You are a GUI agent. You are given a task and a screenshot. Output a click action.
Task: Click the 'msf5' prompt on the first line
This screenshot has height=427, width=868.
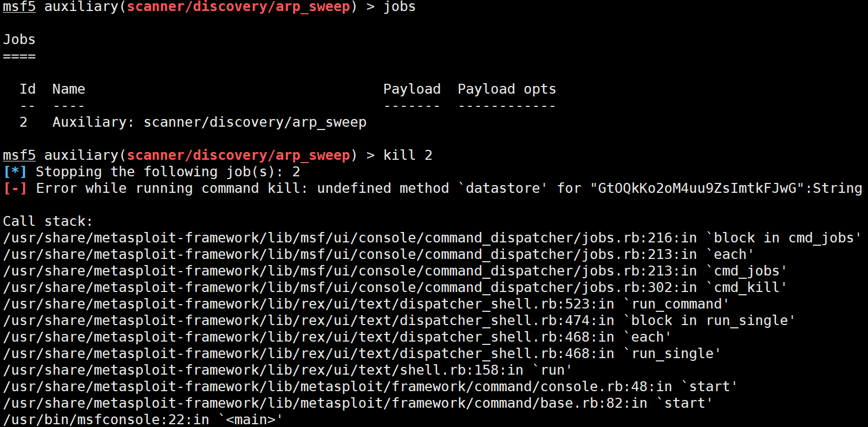[x=19, y=7]
